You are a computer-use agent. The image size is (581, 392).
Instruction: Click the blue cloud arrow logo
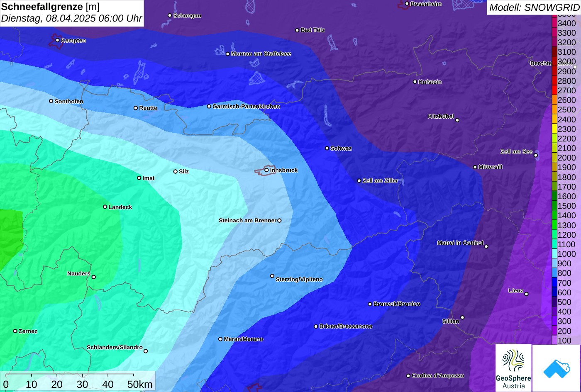[x=556, y=368]
